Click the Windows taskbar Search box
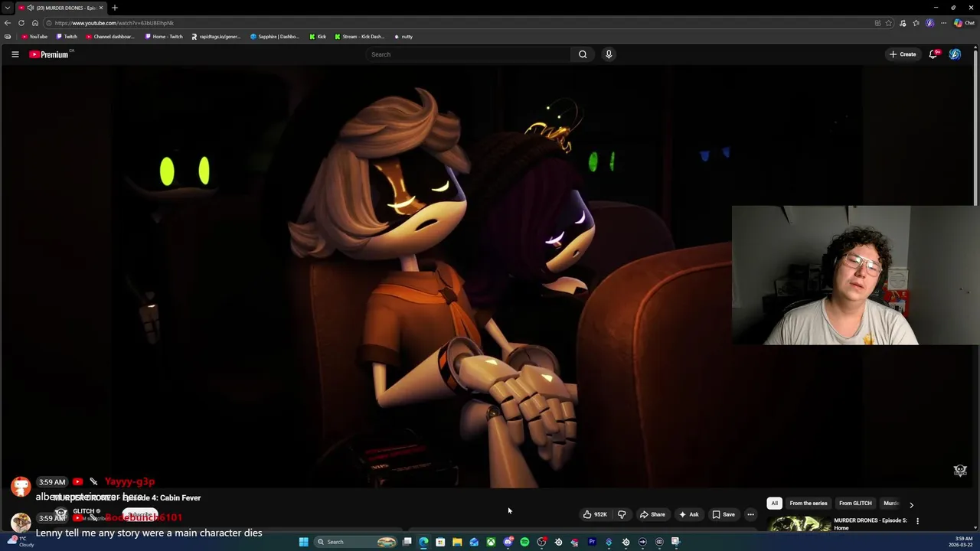 [355, 542]
